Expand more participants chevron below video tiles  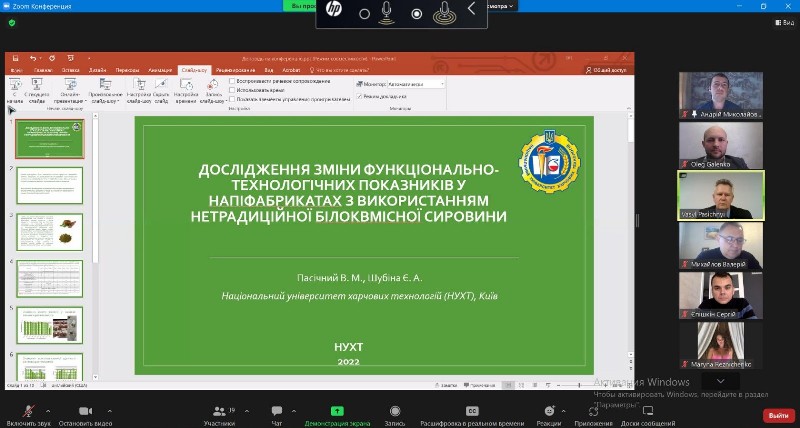click(720, 381)
